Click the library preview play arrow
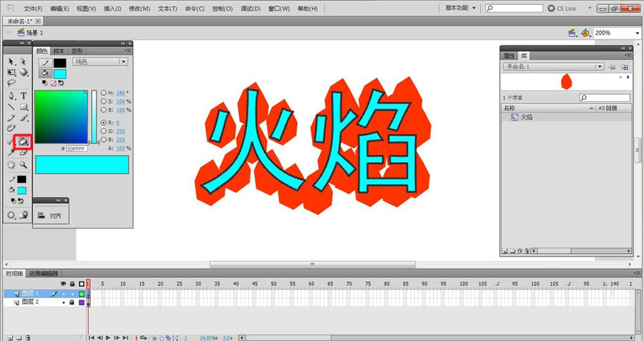The image size is (644, 341). pos(628,77)
